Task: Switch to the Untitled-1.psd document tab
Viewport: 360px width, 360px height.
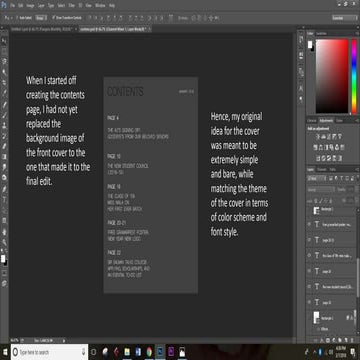Action: pyautogui.click(x=41, y=29)
